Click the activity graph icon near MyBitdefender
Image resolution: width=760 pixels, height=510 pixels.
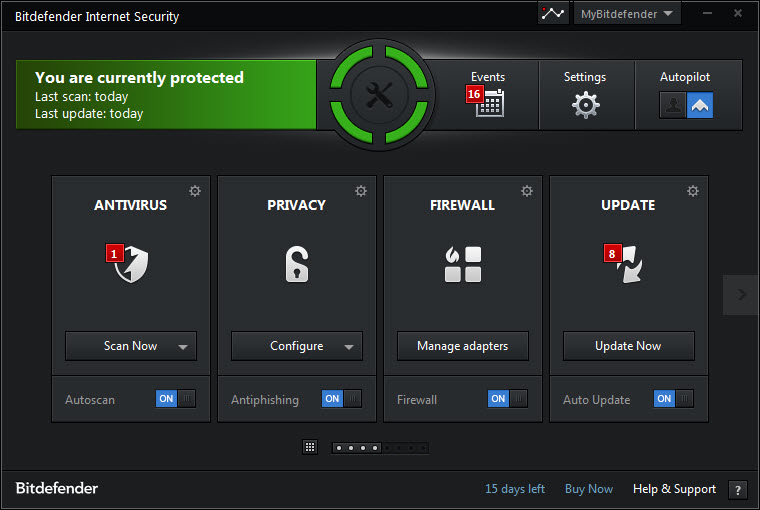click(x=553, y=14)
